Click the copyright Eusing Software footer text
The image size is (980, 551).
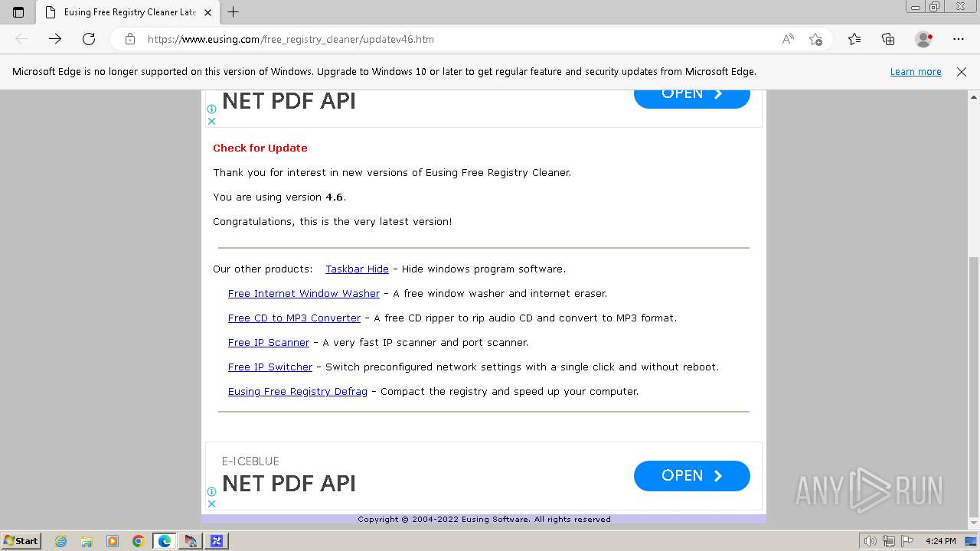point(484,519)
